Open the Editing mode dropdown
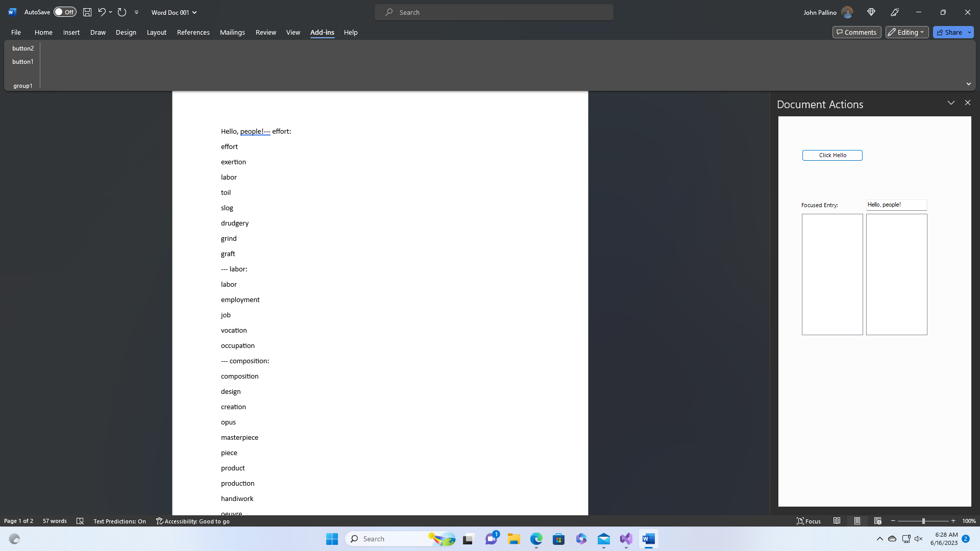The image size is (980, 551). tap(906, 32)
